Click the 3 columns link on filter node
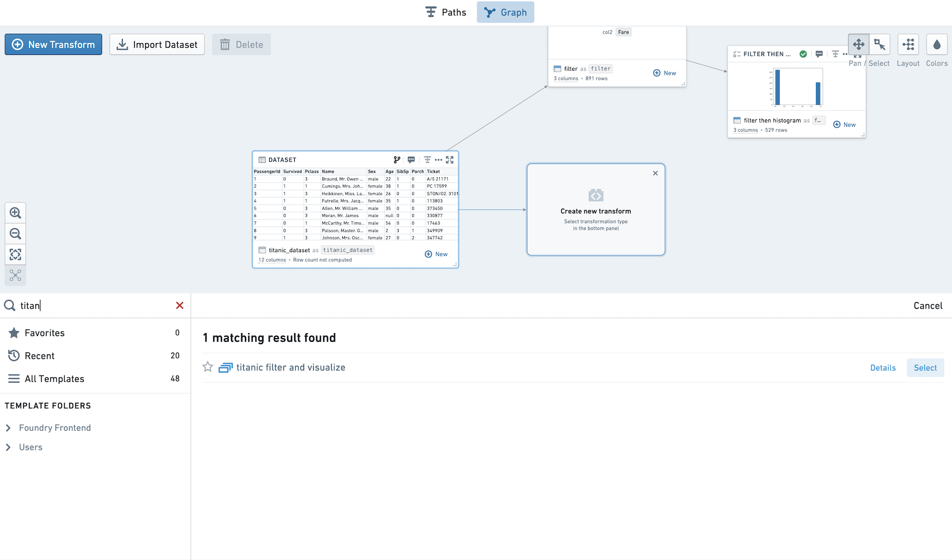The width and height of the screenshot is (952, 560). 566,78
